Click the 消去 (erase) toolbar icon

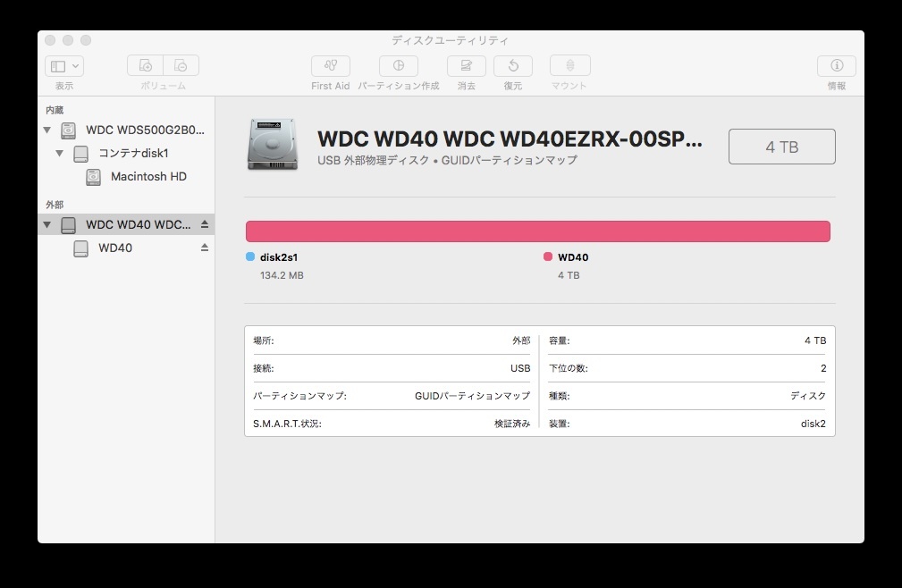pyautogui.click(x=466, y=65)
